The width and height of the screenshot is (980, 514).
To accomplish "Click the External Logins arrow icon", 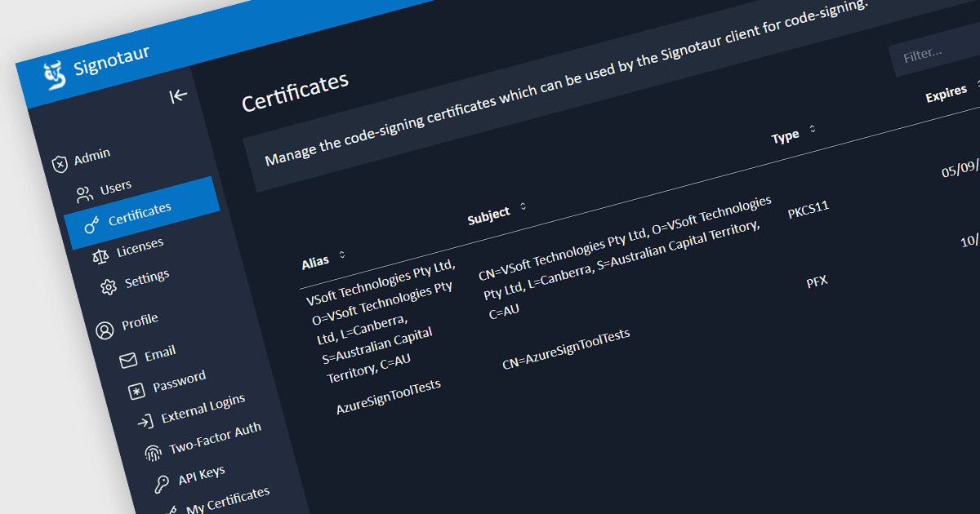I will (145, 422).
